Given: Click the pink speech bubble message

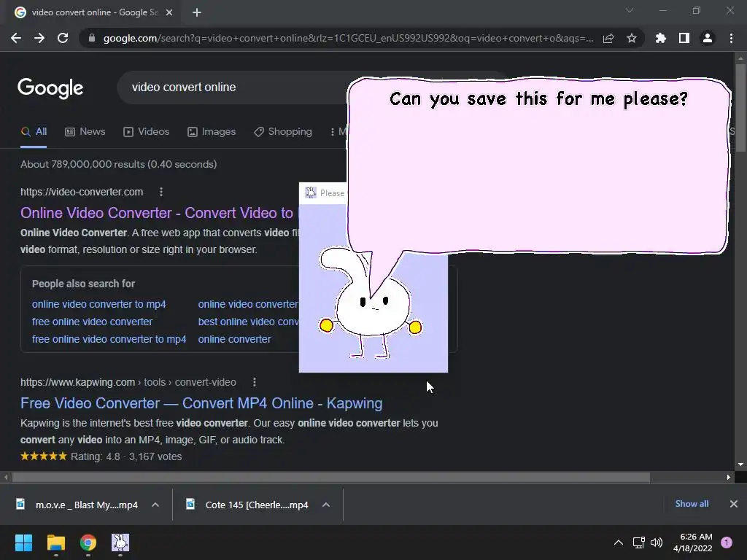Looking at the screenshot, I should (x=538, y=164).
